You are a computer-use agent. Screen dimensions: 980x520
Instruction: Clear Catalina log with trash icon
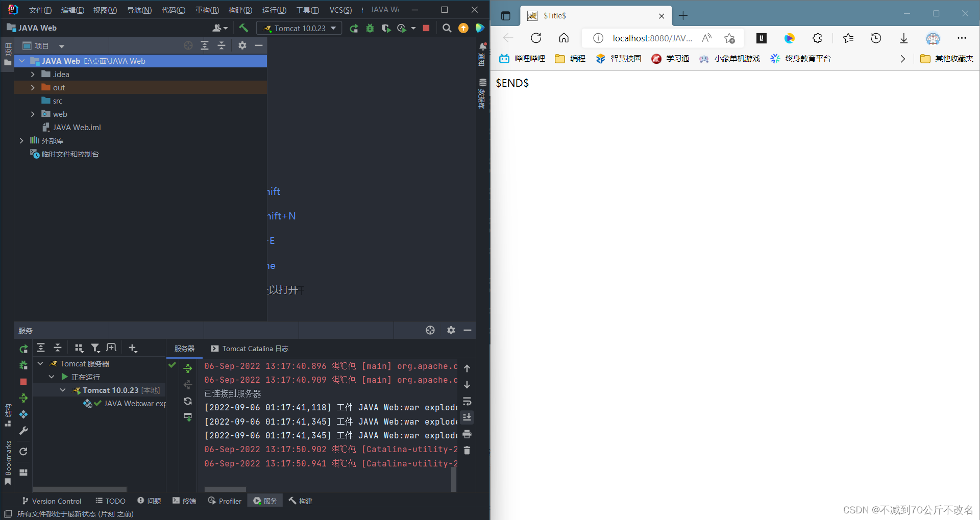[467, 450]
